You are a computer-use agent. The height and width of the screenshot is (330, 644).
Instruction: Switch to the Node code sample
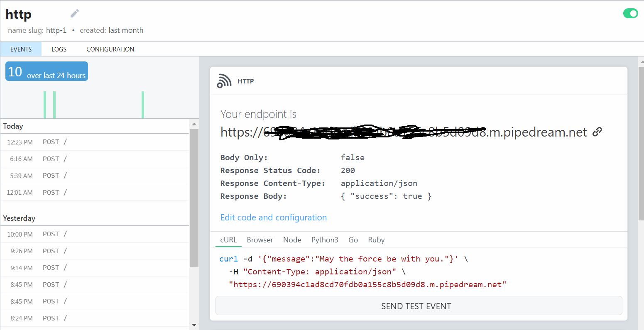click(292, 240)
